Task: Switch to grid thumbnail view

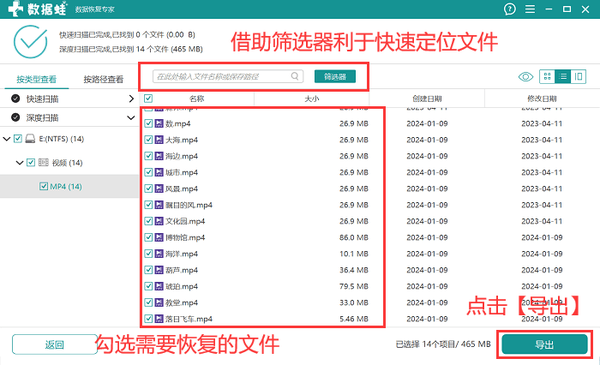Action: (x=547, y=77)
